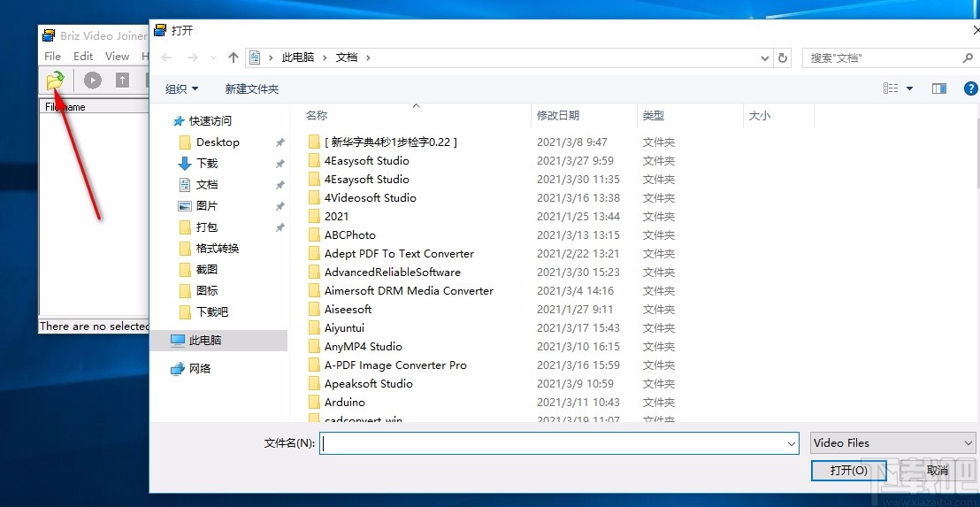Open the 组织 dropdown menu
Screen dimensions: 980x507
click(x=182, y=89)
